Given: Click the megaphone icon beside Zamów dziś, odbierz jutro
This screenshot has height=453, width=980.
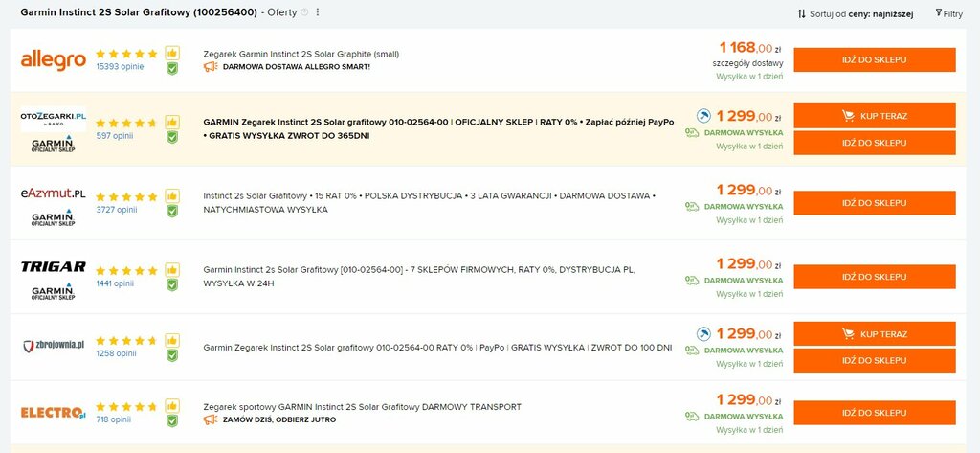Looking at the screenshot, I should [211, 419].
